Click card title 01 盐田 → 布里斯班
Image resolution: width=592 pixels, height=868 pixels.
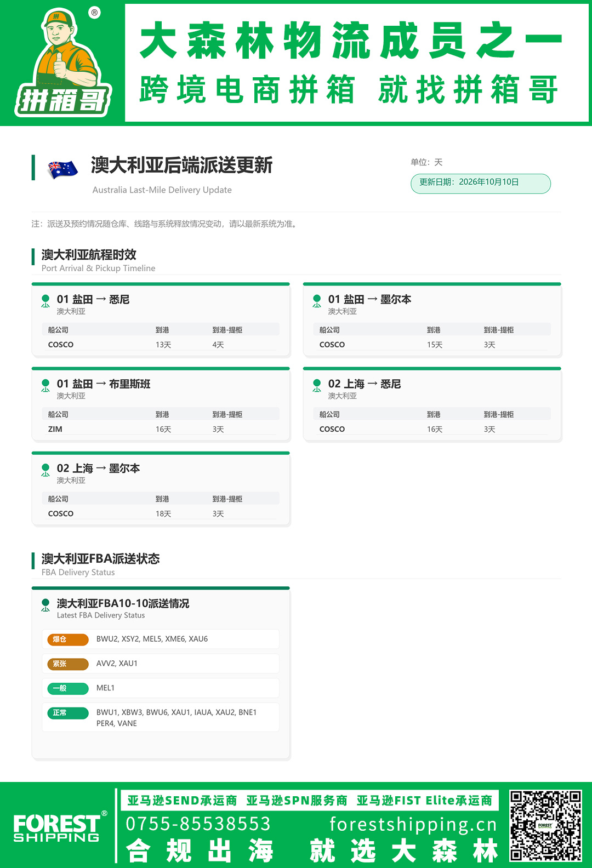tap(104, 384)
